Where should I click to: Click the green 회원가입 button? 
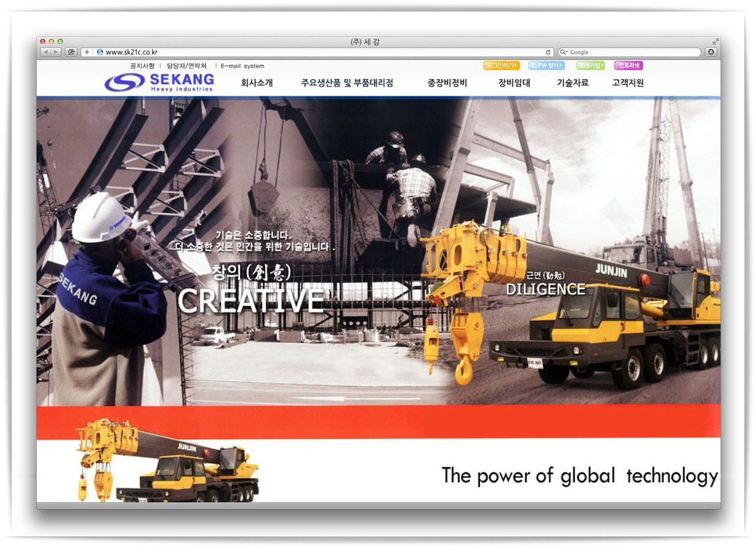coord(591,65)
